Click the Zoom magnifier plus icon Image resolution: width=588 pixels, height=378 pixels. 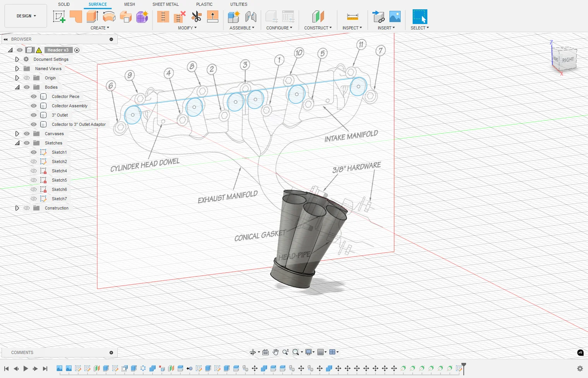click(x=286, y=352)
